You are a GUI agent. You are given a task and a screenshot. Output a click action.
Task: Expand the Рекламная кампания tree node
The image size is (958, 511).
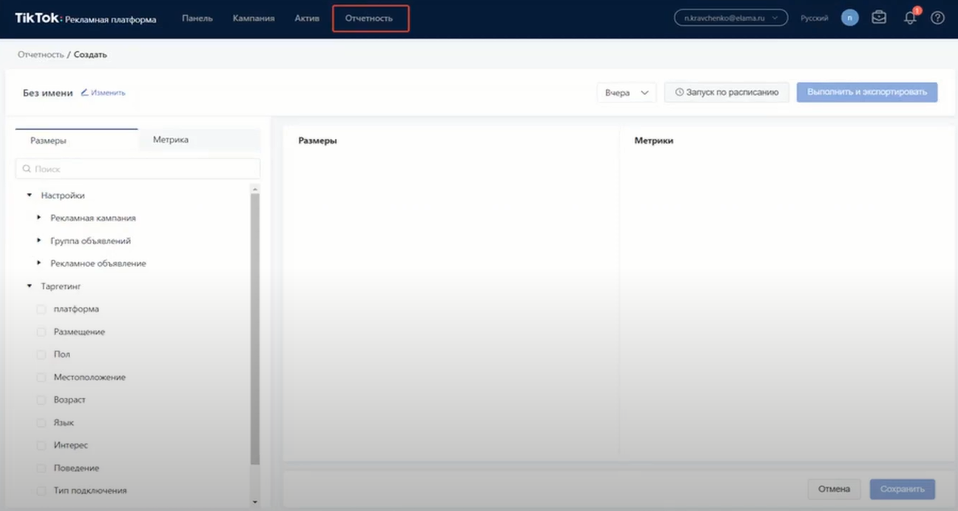(39, 218)
